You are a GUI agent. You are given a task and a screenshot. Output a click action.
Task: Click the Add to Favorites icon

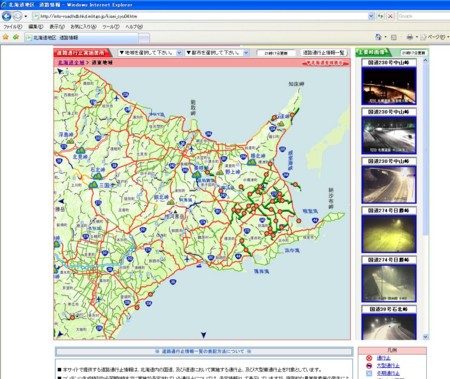pos(15,37)
